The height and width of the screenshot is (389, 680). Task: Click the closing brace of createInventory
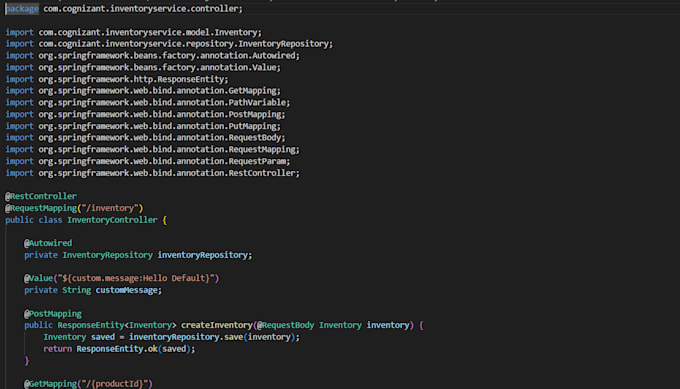[26, 361]
